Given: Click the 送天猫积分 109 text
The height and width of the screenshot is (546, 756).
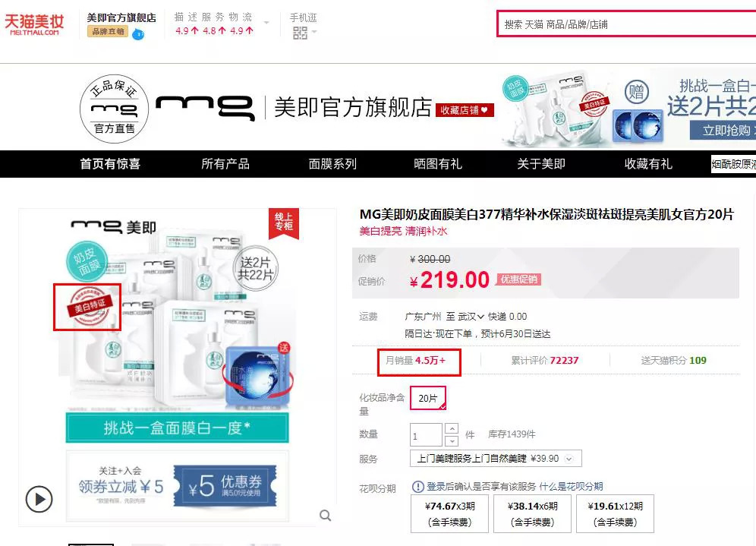Looking at the screenshot, I should (673, 360).
